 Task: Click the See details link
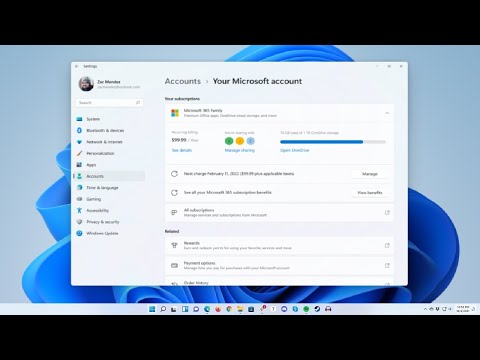coord(182,150)
